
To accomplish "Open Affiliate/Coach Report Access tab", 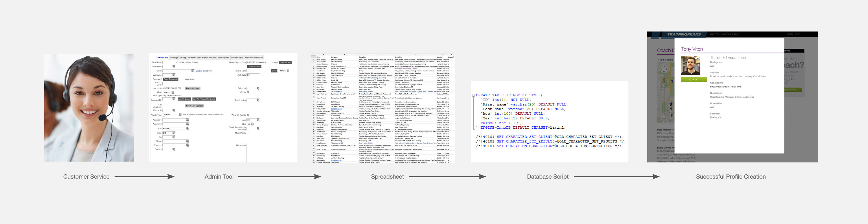I will pos(202,58).
